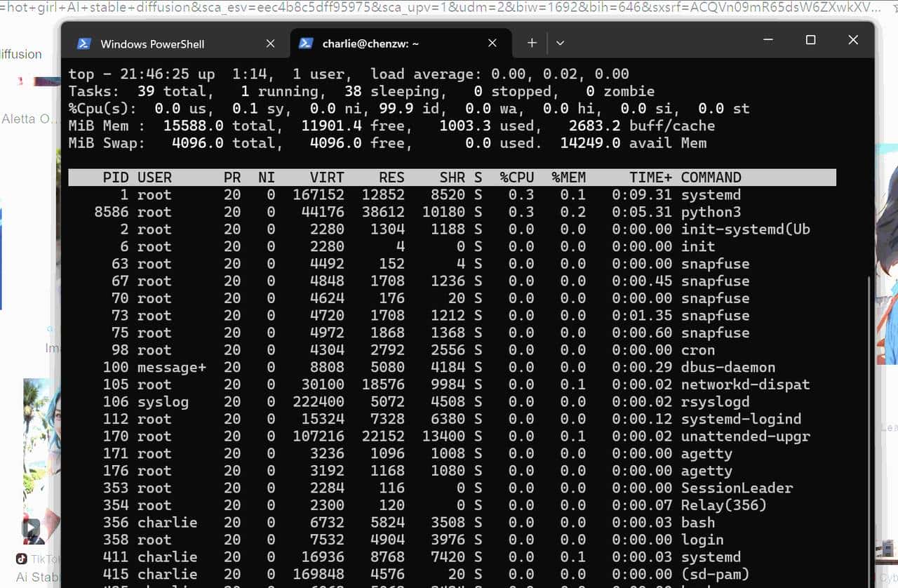Click the PowerShell icon on the first tab

tap(83, 43)
